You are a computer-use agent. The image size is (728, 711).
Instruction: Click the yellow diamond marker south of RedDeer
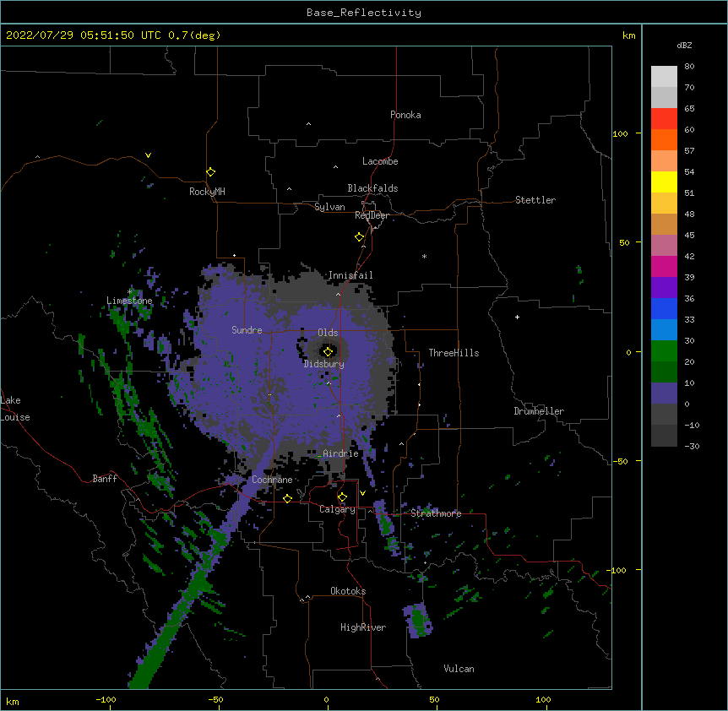pyautogui.click(x=359, y=237)
